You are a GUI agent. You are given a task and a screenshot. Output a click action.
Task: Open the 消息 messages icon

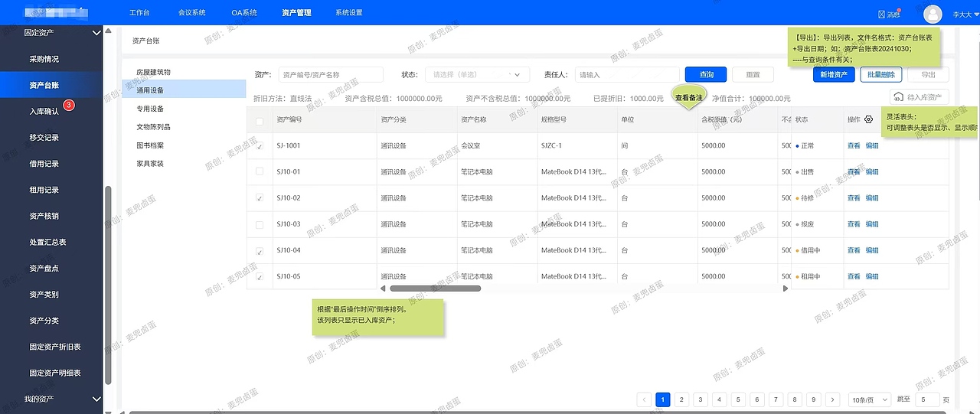point(889,14)
